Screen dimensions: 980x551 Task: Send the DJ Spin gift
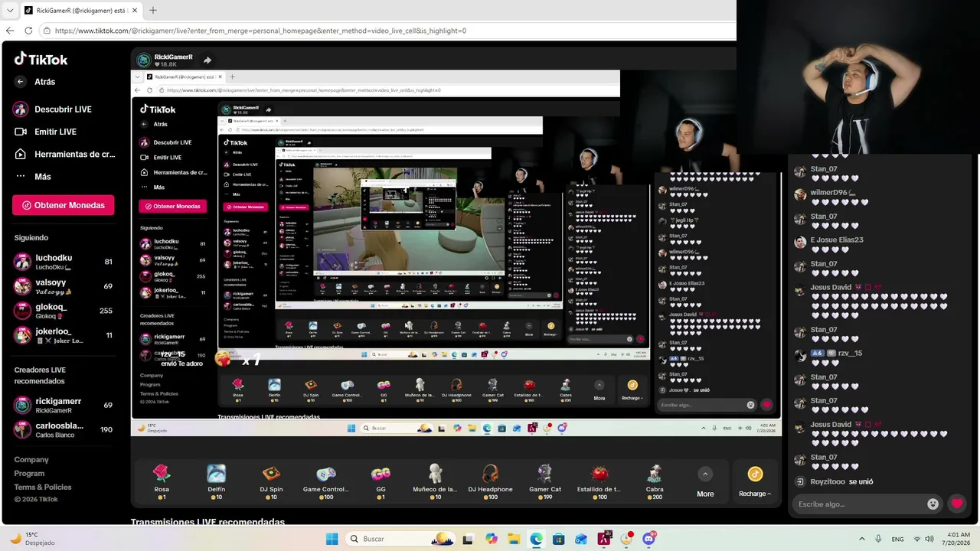tap(271, 482)
